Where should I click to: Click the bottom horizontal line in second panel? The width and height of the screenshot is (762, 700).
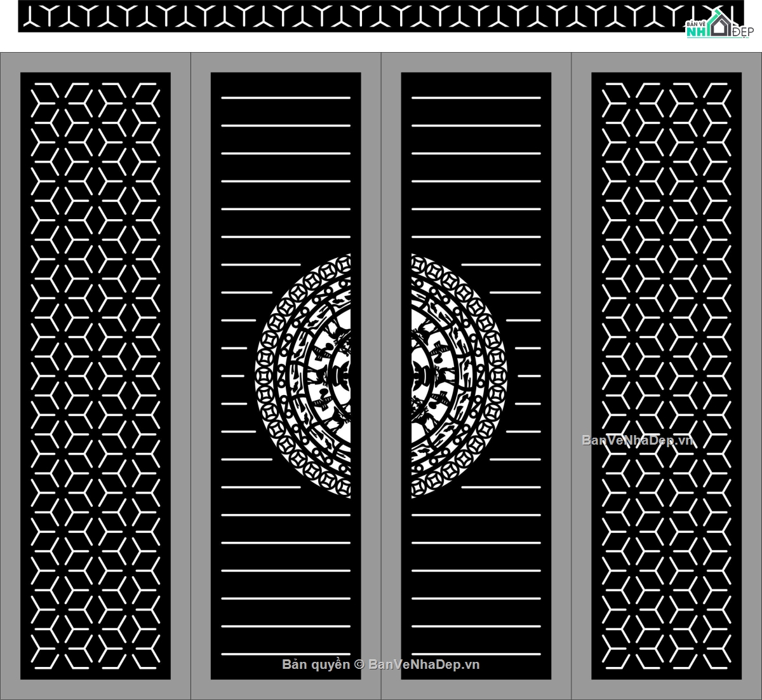(x=286, y=652)
